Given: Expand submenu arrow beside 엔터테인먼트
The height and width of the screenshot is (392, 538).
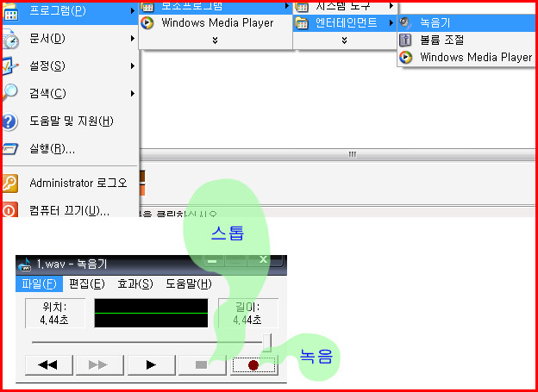Looking at the screenshot, I should tap(391, 23).
